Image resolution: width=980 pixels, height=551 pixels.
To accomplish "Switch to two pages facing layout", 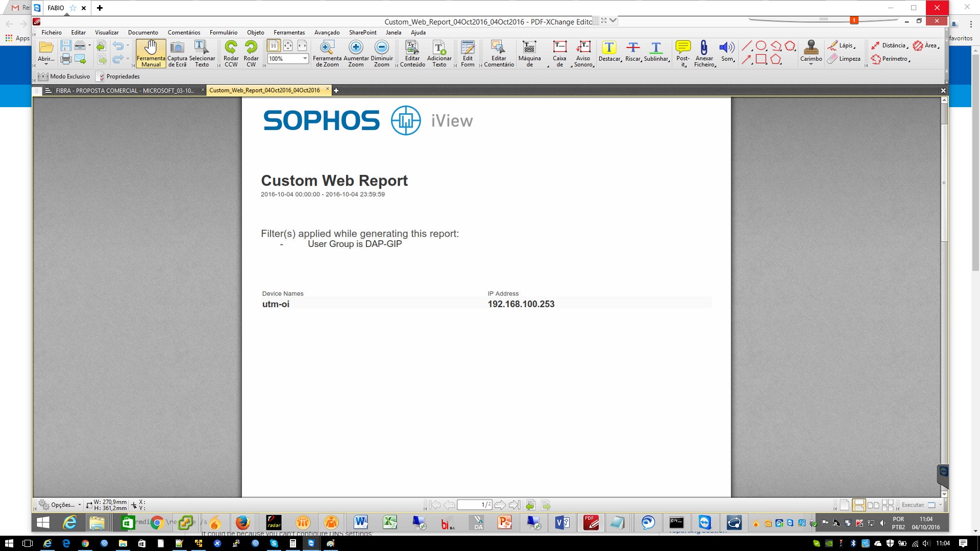I will click(x=873, y=505).
